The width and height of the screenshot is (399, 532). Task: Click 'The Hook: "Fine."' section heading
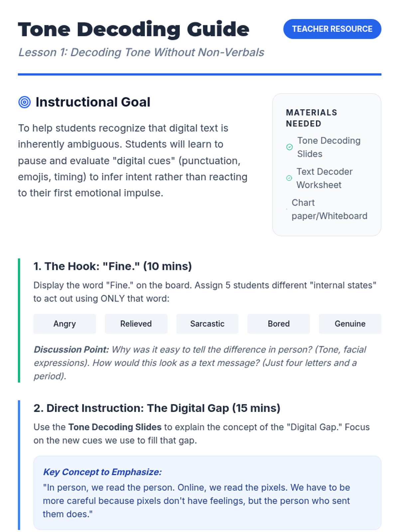tap(112, 266)
